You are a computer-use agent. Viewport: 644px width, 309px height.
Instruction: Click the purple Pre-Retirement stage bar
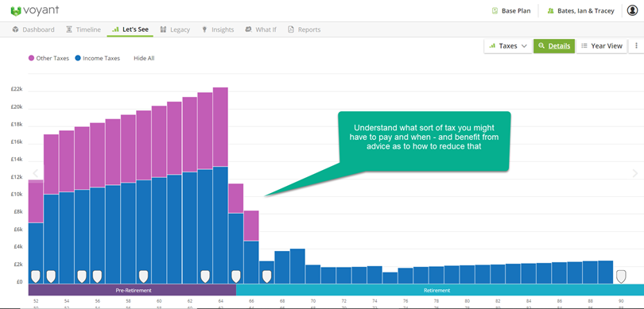point(132,290)
